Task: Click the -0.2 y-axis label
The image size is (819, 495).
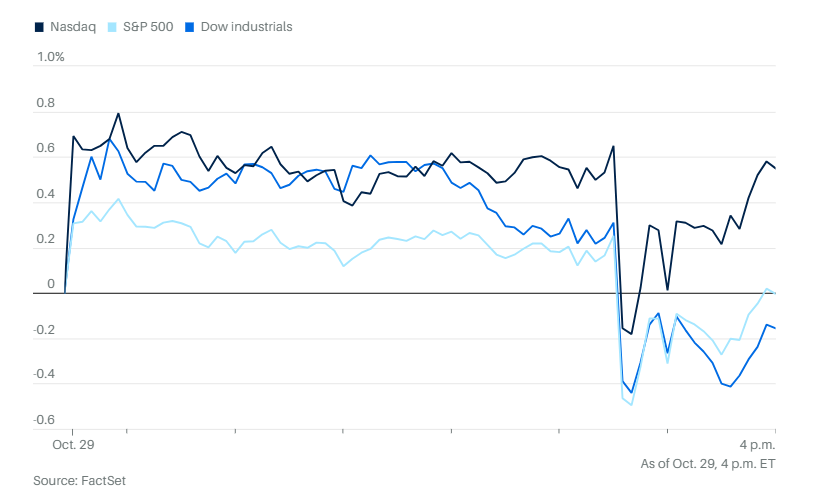Action: click(45, 331)
